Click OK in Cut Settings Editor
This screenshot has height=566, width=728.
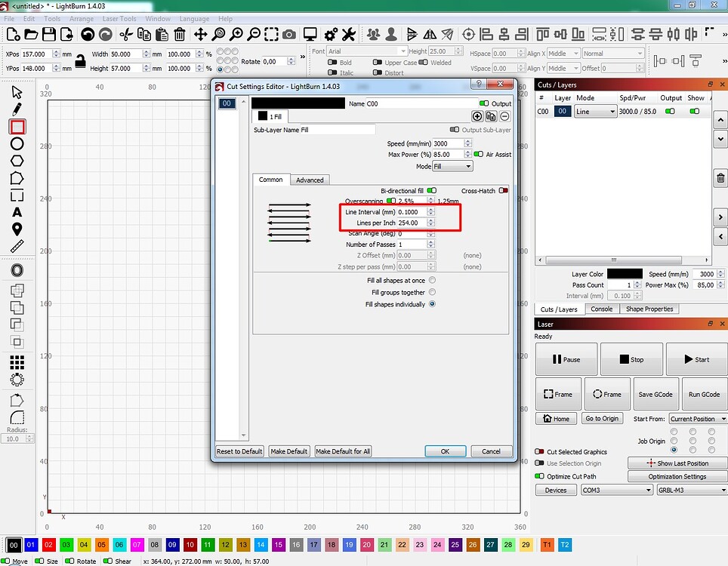446,451
